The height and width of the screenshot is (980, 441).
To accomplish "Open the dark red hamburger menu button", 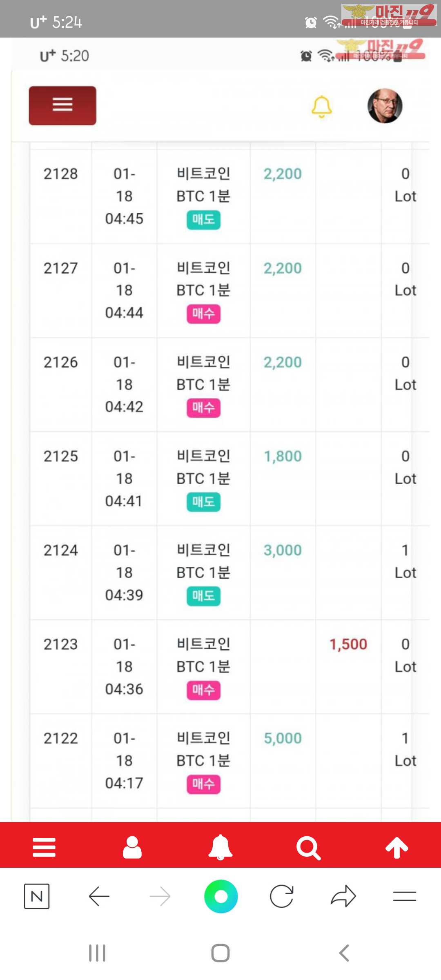I will [62, 105].
